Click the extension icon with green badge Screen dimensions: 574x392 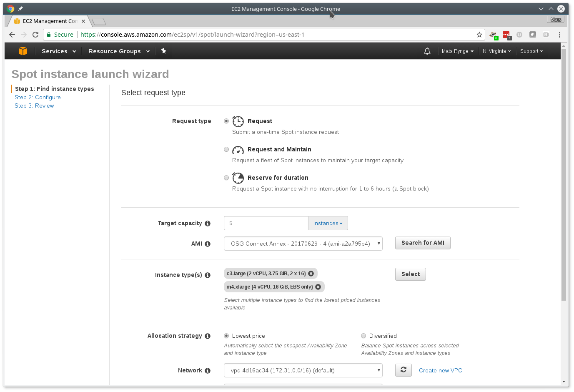[494, 35]
